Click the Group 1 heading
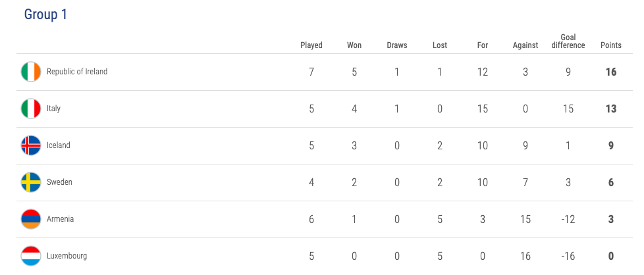The height and width of the screenshot is (275, 644). tap(45, 14)
